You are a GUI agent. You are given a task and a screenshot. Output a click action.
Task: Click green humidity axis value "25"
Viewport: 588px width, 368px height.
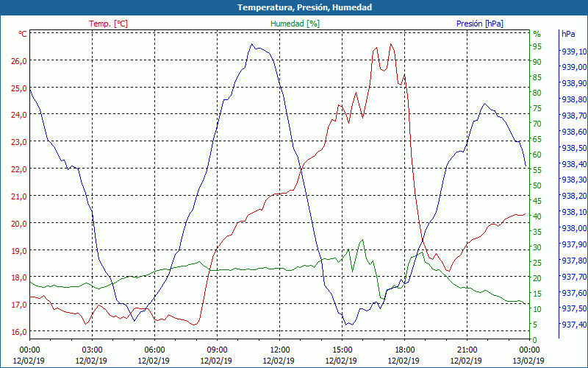click(537, 263)
